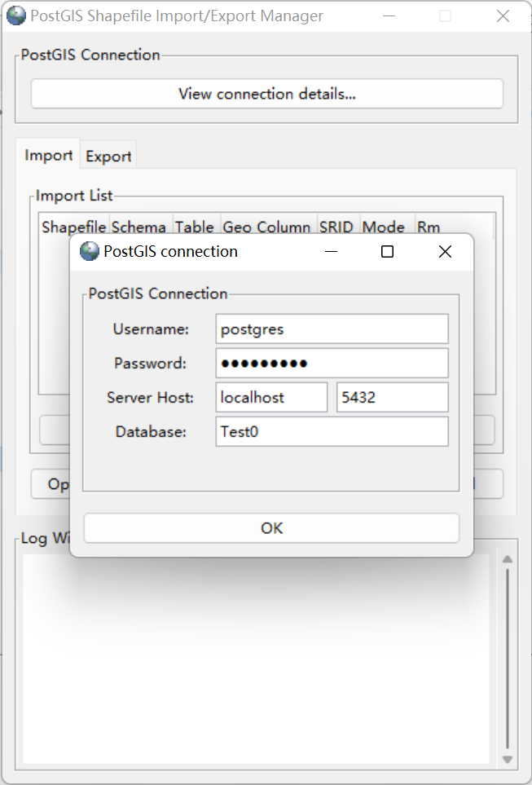
Task: Close the PostGIS connection dialog
Action: point(445,251)
